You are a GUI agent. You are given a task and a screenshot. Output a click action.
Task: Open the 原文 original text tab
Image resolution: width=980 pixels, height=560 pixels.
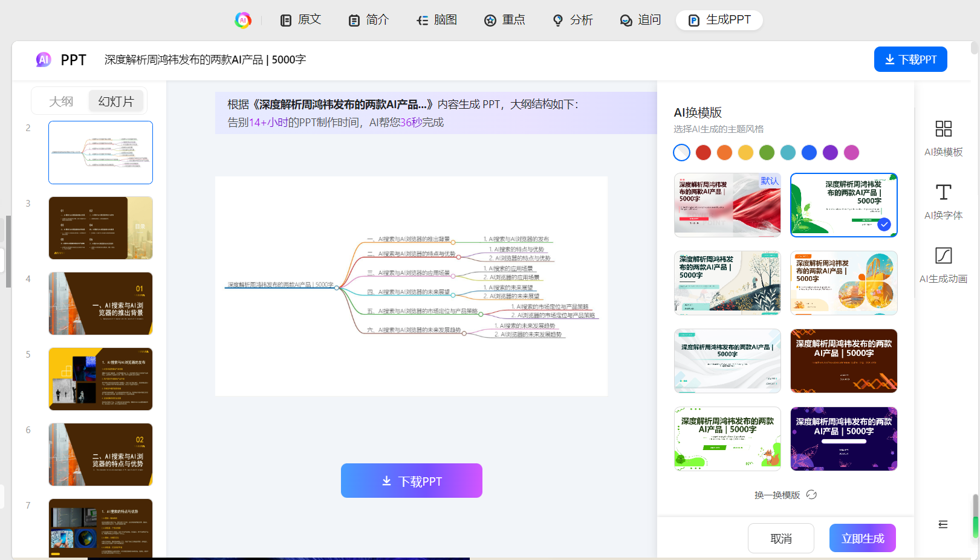click(300, 20)
